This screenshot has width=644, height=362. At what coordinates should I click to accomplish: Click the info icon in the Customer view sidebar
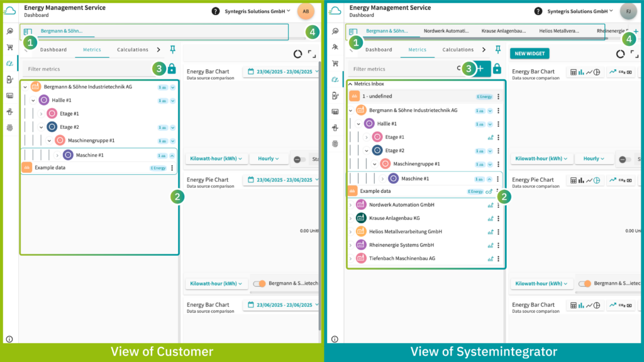click(9, 339)
